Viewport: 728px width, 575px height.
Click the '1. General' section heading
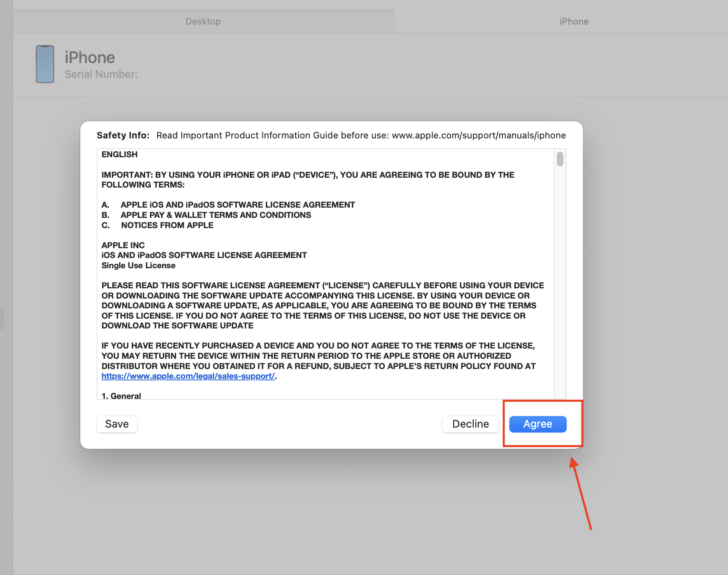(121, 396)
